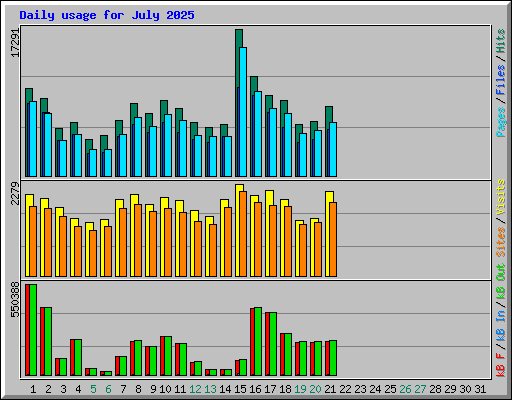Image resolution: width=512 pixels, height=400 pixels.
Task: Click day label 7 on the x-axis
Action: click(123, 389)
